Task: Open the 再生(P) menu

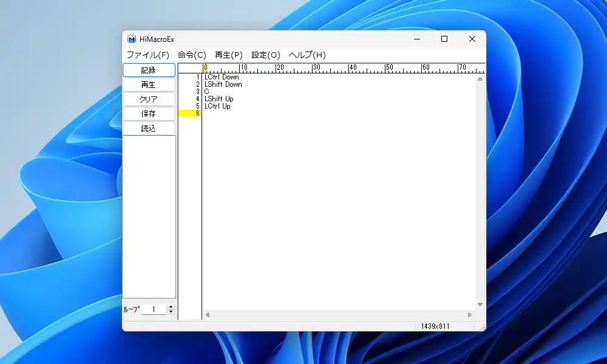Action: tap(228, 55)
